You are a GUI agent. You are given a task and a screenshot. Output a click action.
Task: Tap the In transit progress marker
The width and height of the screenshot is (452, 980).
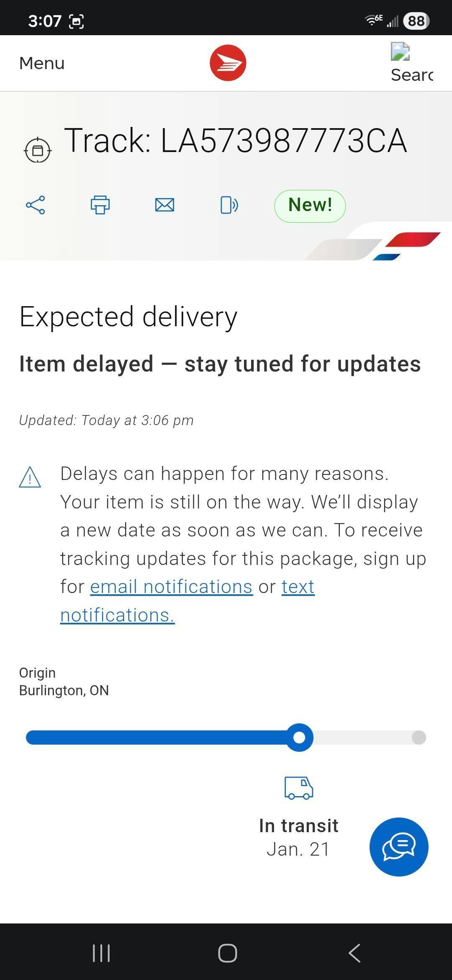click(x=299, y=738)
